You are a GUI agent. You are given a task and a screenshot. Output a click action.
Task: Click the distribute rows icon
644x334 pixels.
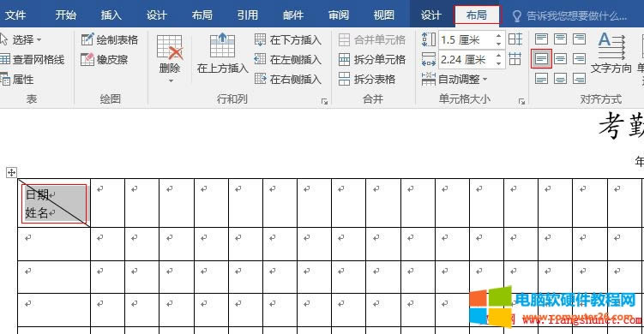click(515, 39)
